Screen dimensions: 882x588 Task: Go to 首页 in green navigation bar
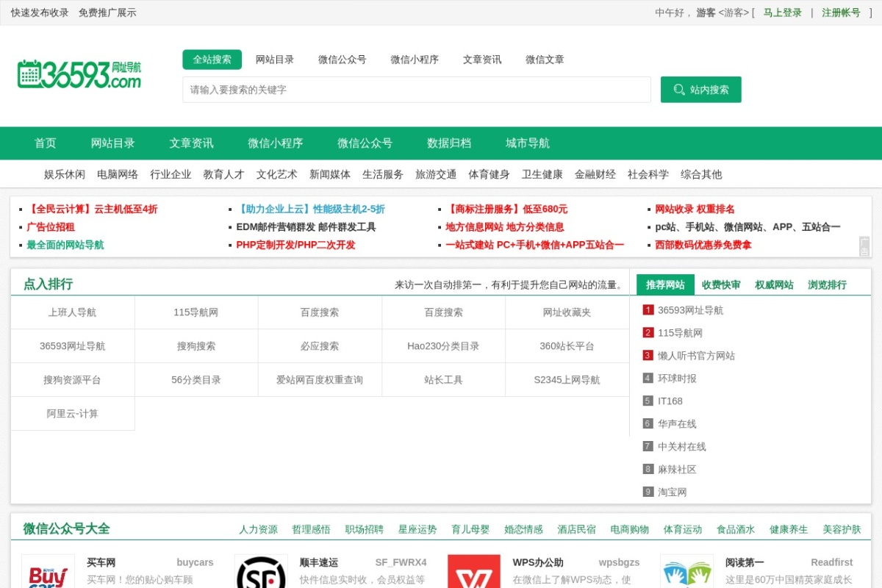point(46,143)
